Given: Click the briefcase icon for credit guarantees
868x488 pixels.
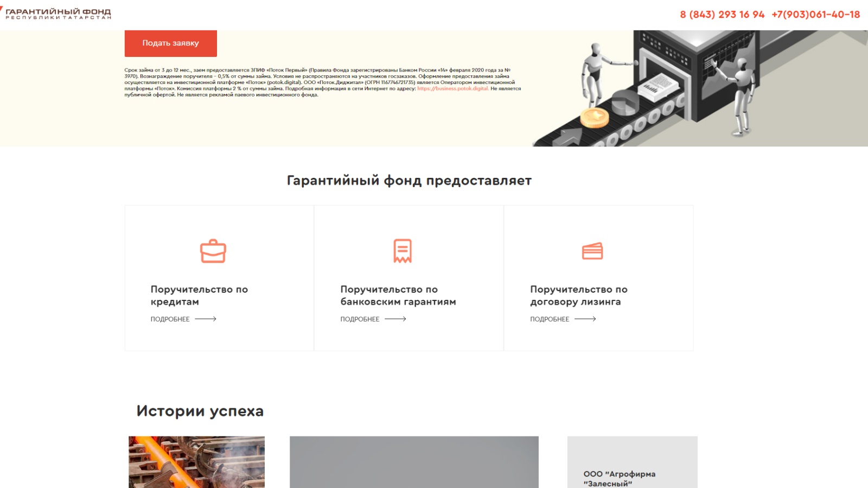Looking at the screenshot, I should coord(213,251).
